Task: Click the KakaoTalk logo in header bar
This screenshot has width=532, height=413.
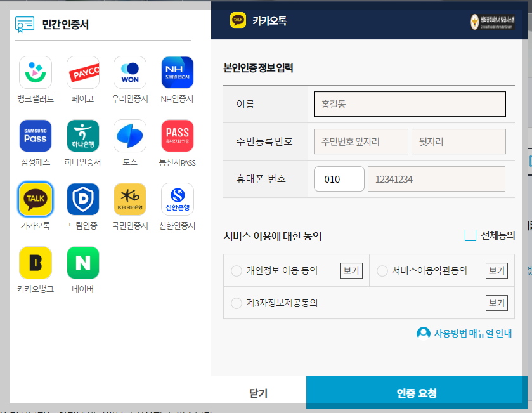Action: coord(238,20)
